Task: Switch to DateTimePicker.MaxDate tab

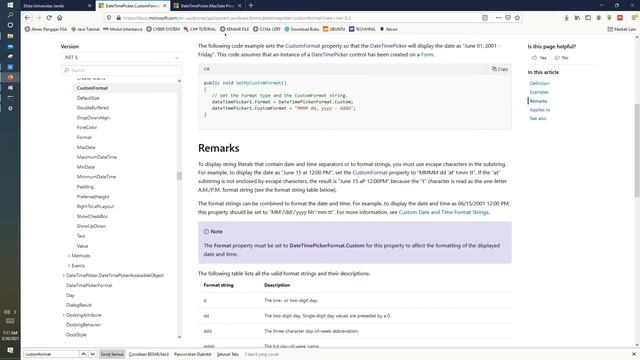Action: [207, 6]
